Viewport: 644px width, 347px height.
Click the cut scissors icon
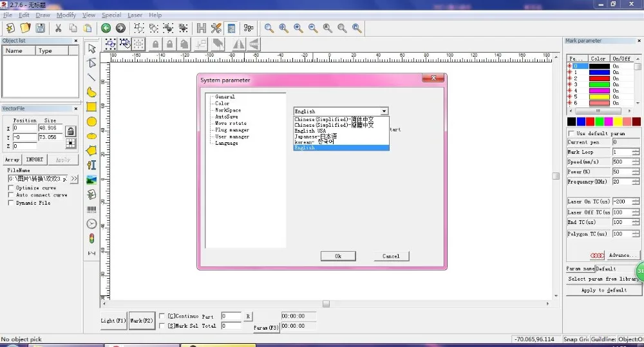pyautogui.click(x=59, y=28)
